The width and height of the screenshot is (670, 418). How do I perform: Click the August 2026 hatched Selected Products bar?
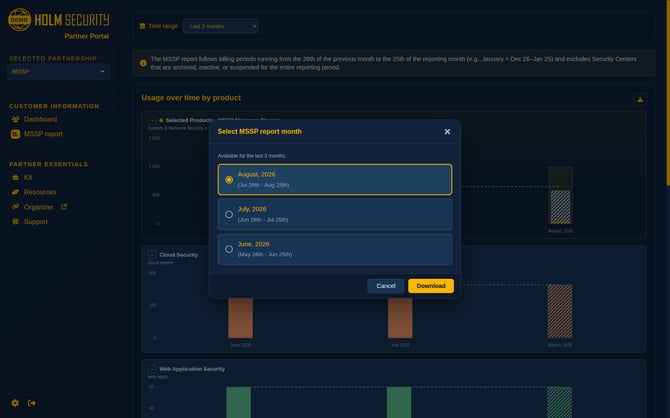tap(560, 207)
